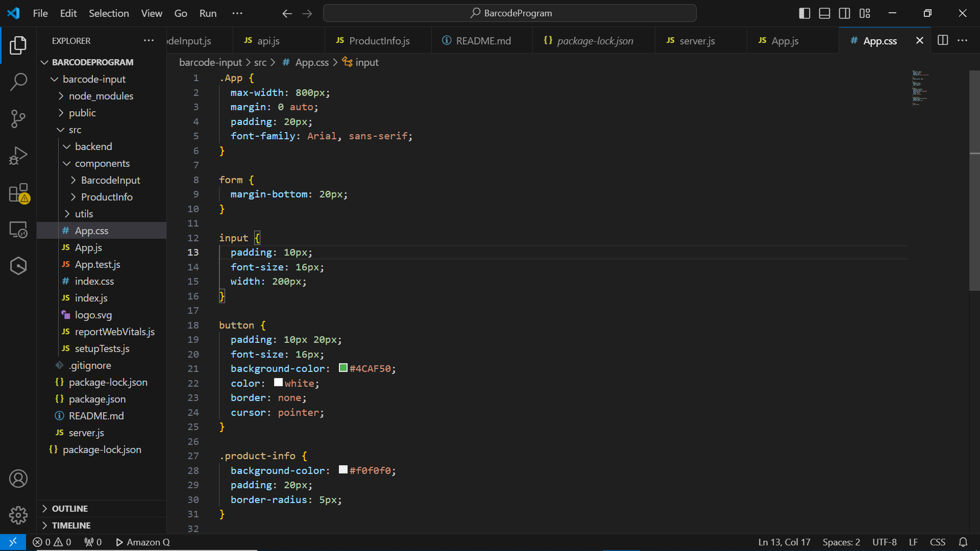Toggle the bottom panel
The height and width of the screenshot is (551, 980).
[x=824, y=13]
